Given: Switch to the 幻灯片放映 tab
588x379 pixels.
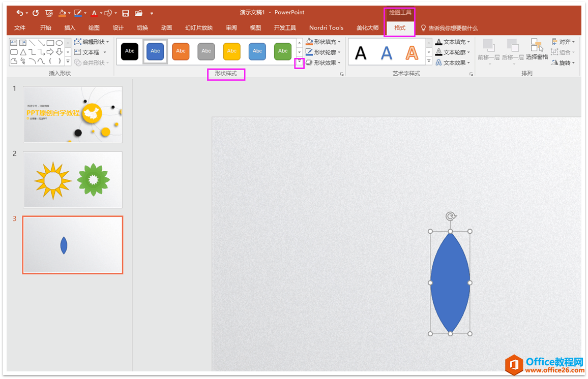Looking at the screenshot, I should coord(199,28).
